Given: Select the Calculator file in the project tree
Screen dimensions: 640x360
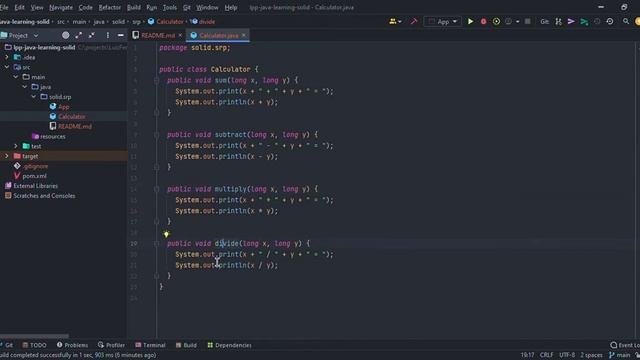Looking at the screenshot, I should [71, 117].
